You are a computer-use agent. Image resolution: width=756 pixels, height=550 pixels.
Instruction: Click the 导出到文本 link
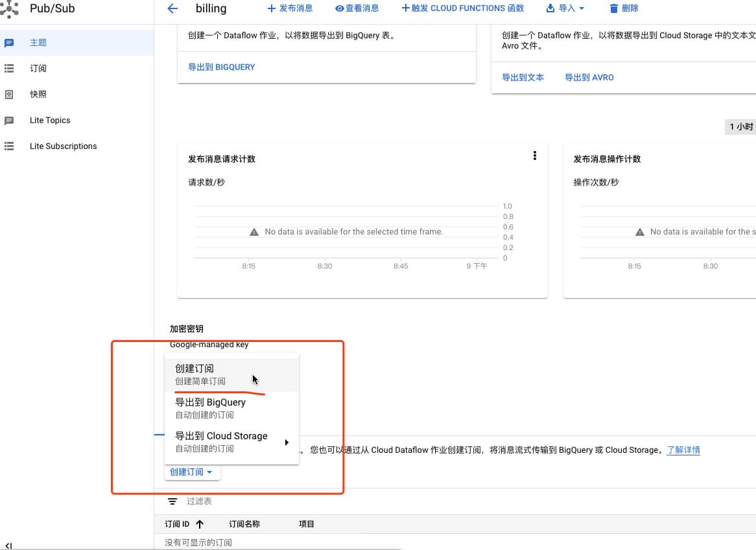(x=523, y=78)
